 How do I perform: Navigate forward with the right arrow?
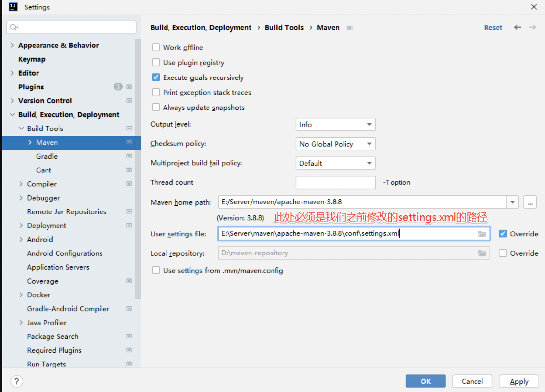pyautogui.click(x=532, y=27)
